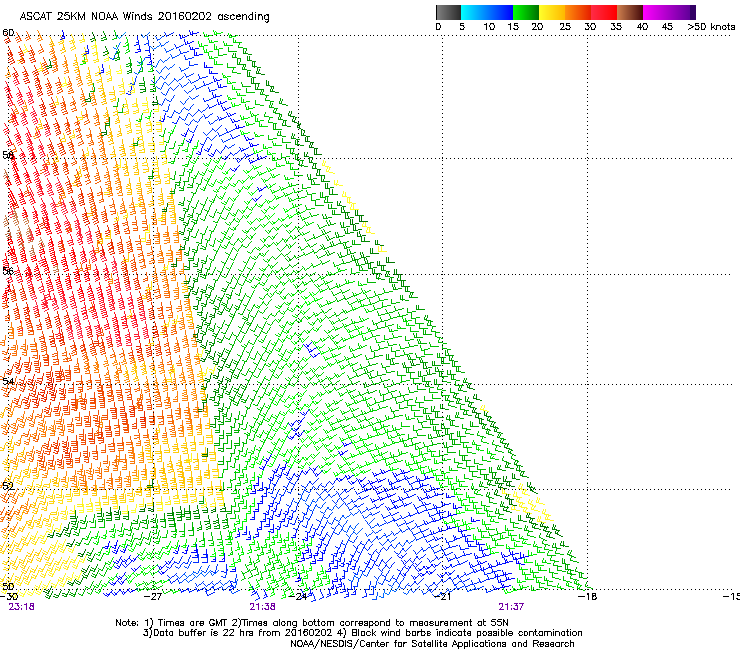The width and height of the screenshot is (740, 650).
Task: Click the latitude label "60" on the left axis
Action: coord(8,33)
